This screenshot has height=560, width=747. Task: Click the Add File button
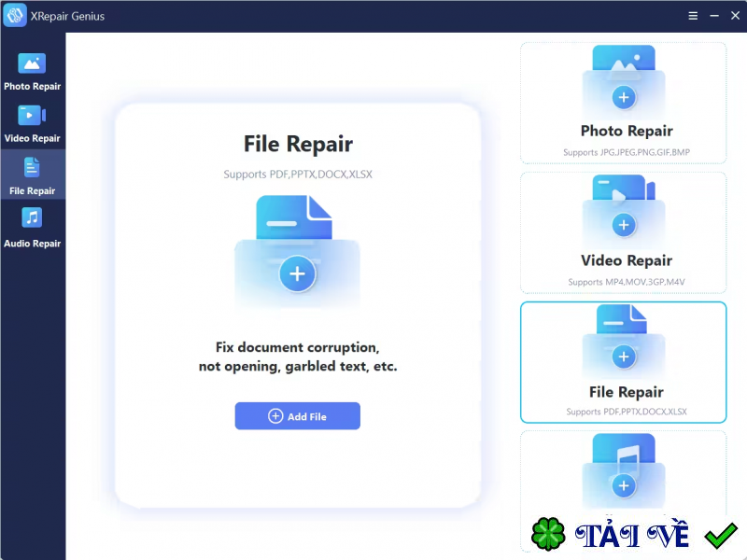click(x=297, y=415)
